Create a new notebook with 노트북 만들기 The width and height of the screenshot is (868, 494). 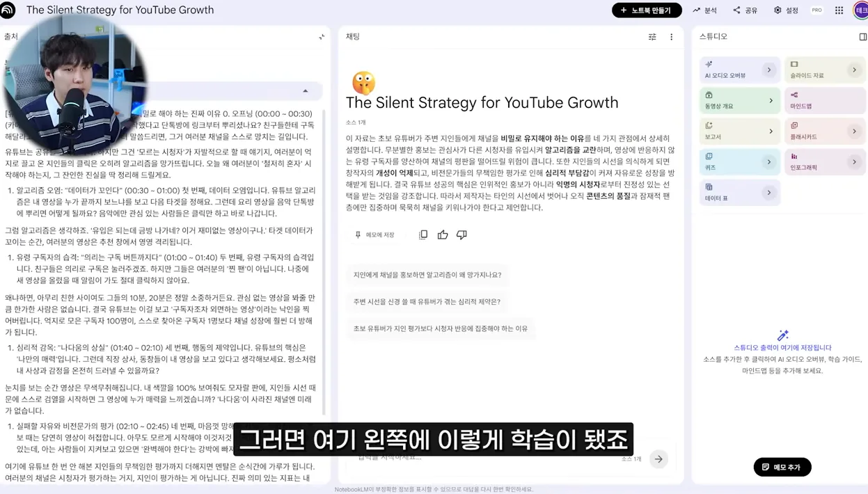coord(647,10)
